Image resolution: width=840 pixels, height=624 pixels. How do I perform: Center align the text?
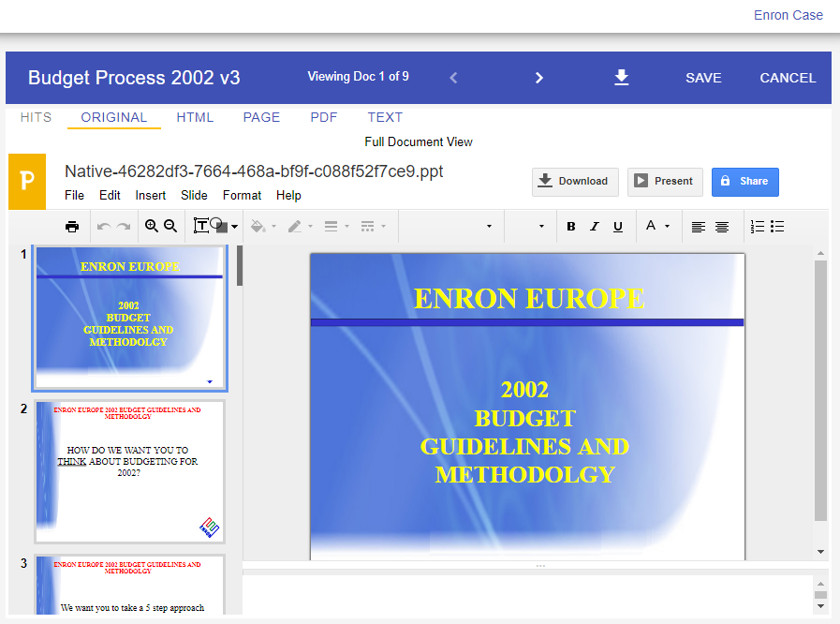722,228
